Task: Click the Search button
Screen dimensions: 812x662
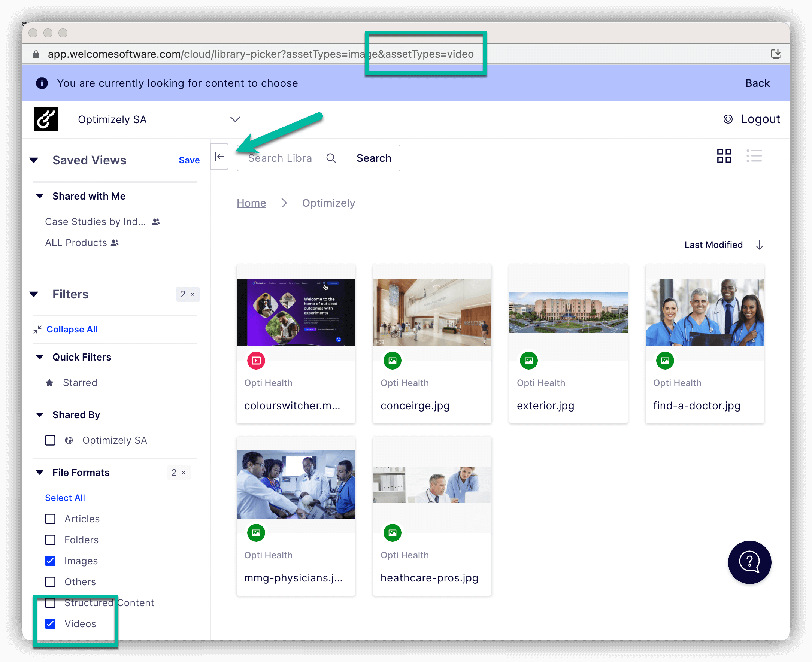Action: [x=374, y=158]
